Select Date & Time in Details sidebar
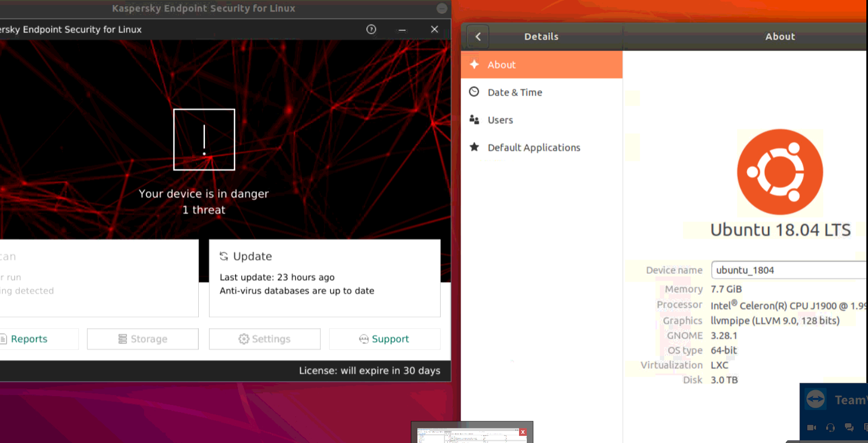Screen dimensions: 868x443 (542, 92)
